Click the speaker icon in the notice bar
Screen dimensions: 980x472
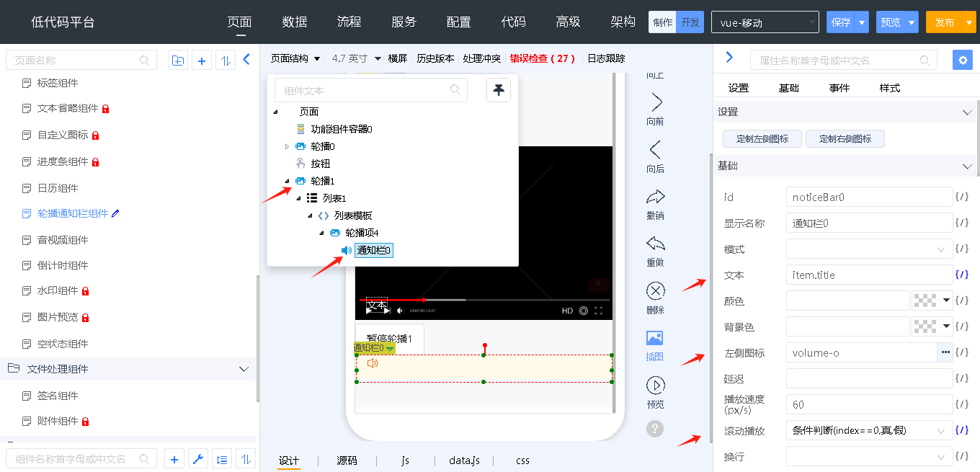point(373,363)
